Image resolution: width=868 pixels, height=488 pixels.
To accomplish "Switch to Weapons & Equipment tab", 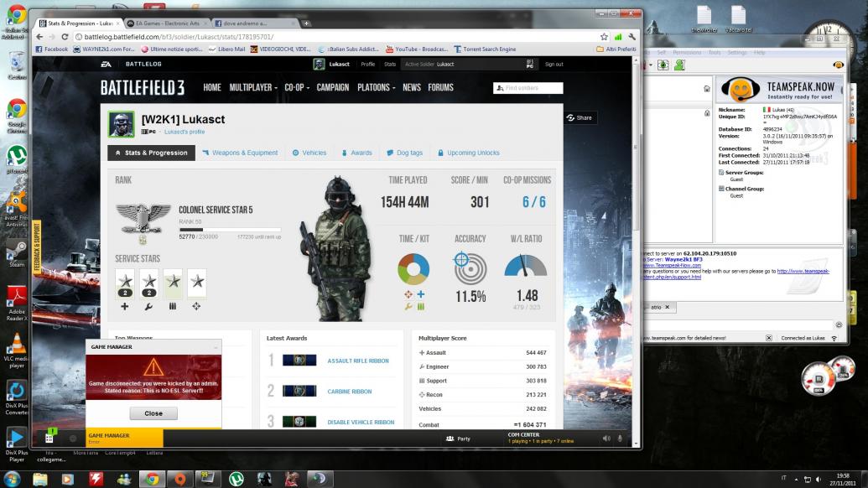I will 240,153.
